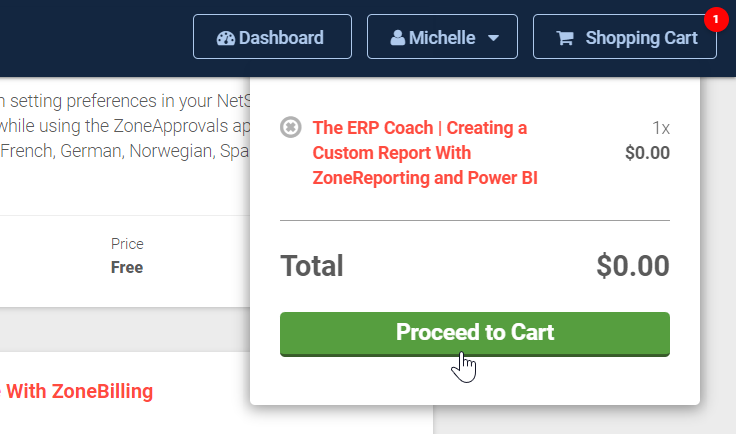The image size is (736, 434).
Task: Open the ERP Coach ZoneReporting course link
Action: pyautogui.click(x=420, y=153)
